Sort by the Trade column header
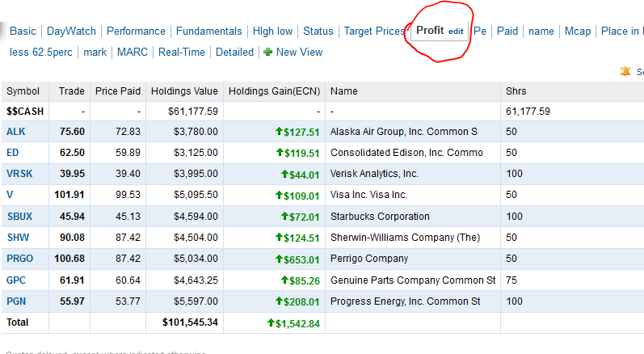Viewport: 644px width, 354px height. (71, 91)
